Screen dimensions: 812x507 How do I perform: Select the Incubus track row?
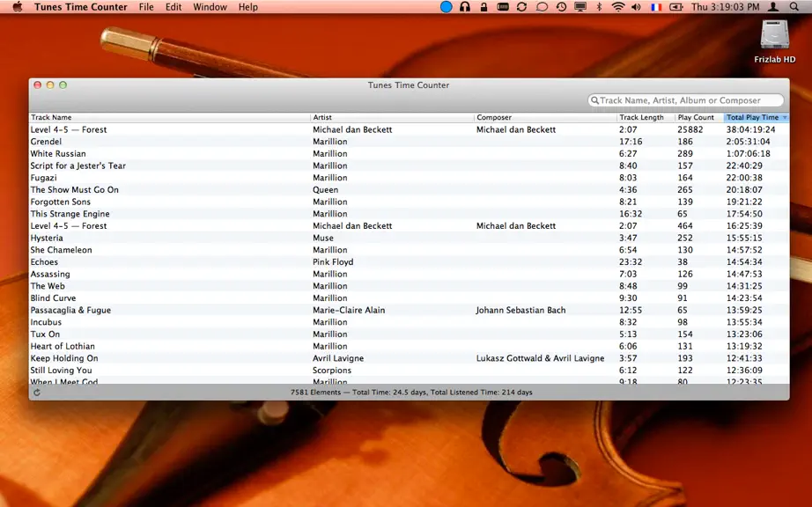click(410, 322)
